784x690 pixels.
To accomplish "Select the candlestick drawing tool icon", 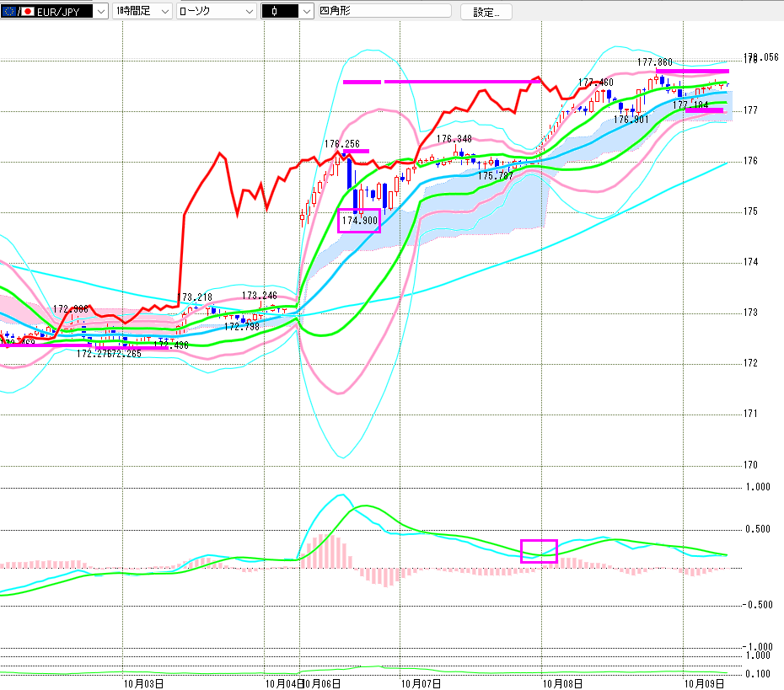I will coord(275,12).
